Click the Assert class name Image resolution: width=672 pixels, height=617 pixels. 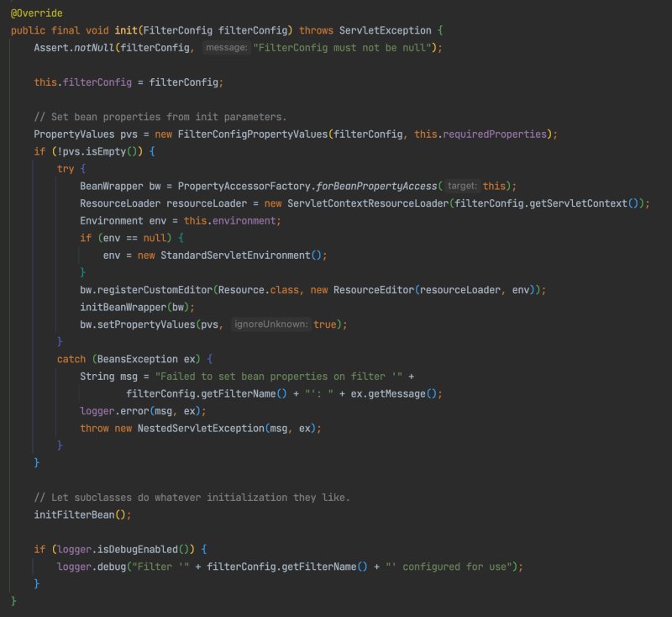coord(51,48)
